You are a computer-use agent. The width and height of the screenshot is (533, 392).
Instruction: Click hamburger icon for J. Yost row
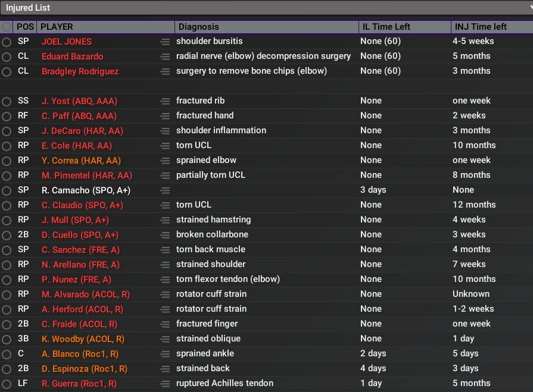[x=165, y=101]
